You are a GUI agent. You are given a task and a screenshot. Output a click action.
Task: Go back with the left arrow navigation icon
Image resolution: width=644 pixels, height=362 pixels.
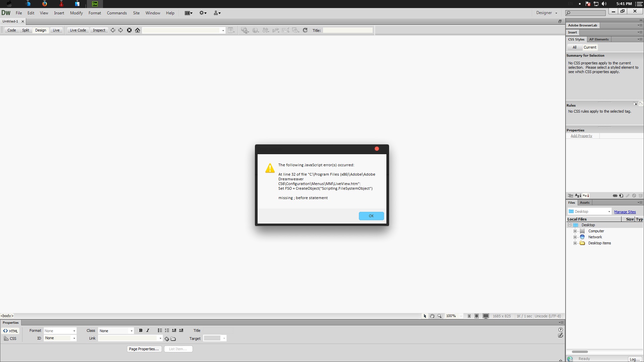[x=113, y=30]
